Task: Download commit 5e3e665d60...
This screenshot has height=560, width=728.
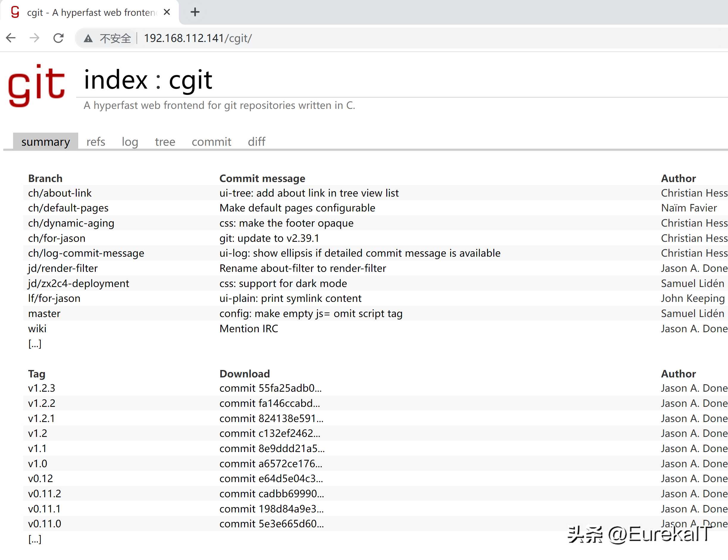Action: coord(272,524)
